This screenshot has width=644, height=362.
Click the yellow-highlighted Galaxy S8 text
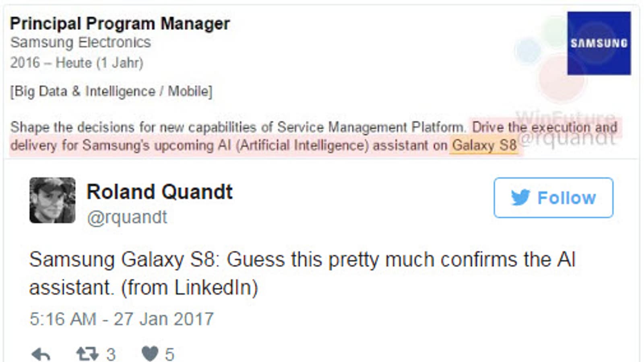click(484, 145)
